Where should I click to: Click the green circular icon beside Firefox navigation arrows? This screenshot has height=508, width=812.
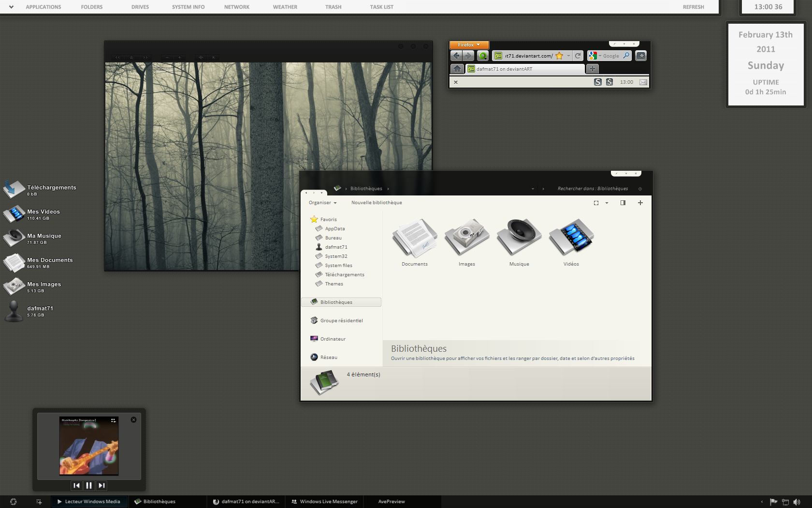pyautogui.click(x=483, y=56)
